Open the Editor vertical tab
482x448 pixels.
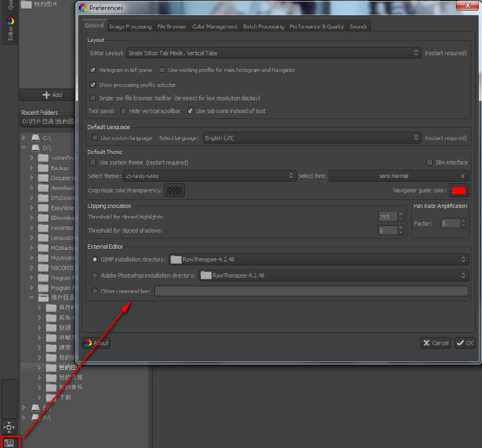click(x=10, y=30)
